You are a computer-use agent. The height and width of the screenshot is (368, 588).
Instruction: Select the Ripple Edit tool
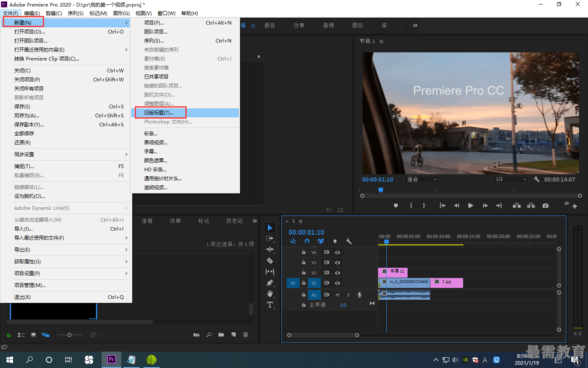click(x=270, y=249)
